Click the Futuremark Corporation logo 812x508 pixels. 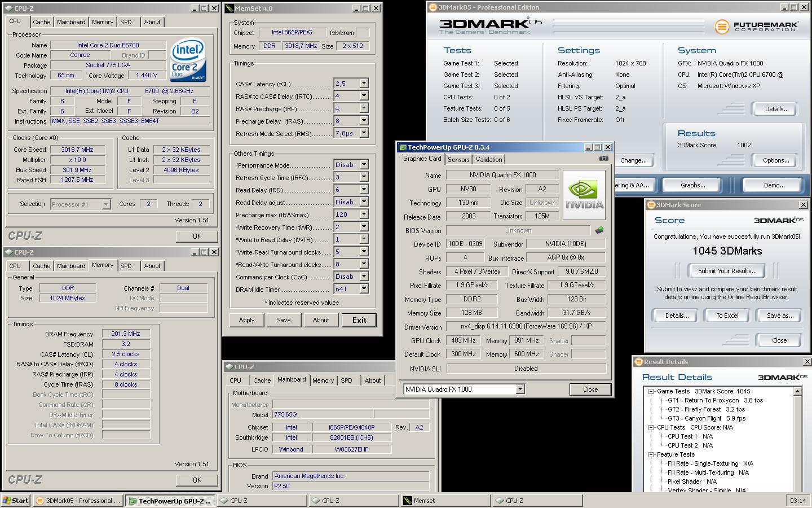[x=756, y=27]
